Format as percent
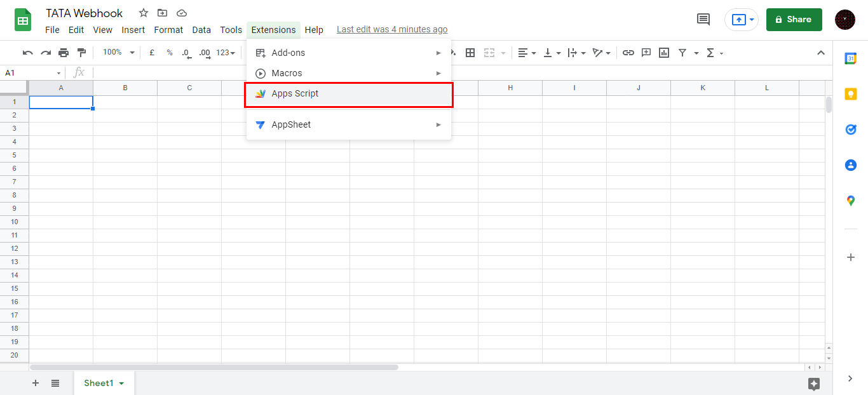Screen dimensions: 868x395 (170, 53)
